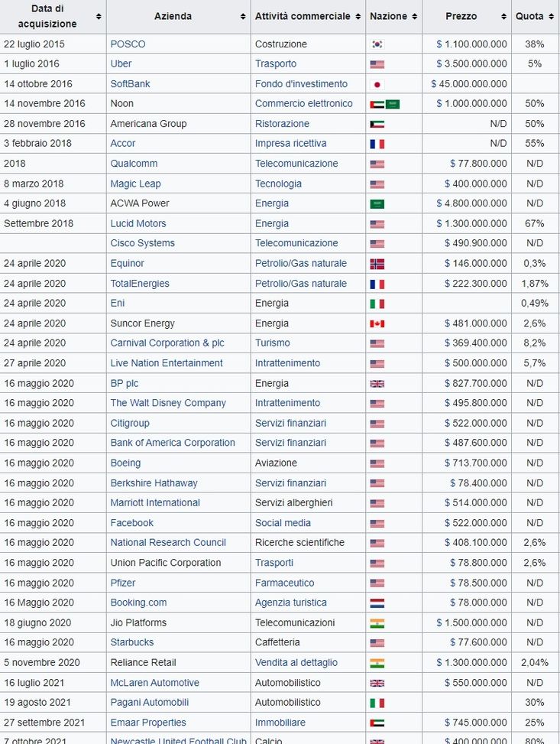Image resolution: width=560 pixels, height=744 pixels.
Task: Sort table by Azienda column arrows
Action: click(x=243, y=16)
